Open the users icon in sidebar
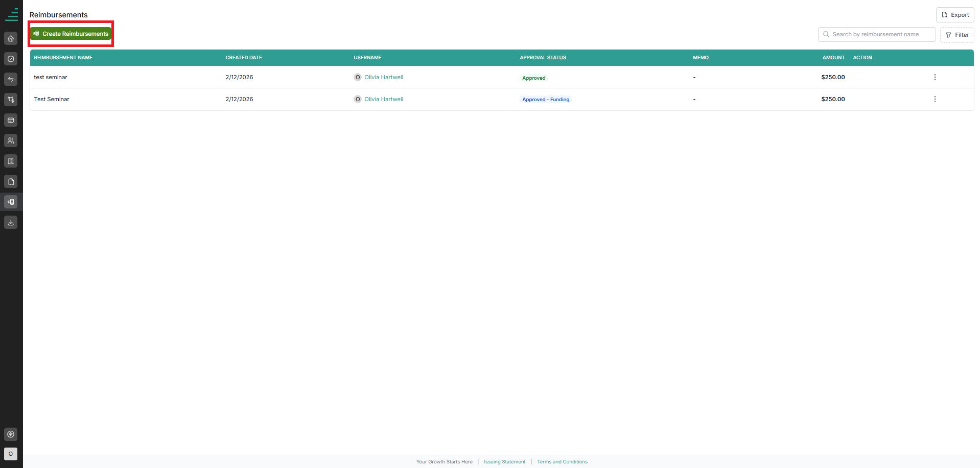 point(11,141)
